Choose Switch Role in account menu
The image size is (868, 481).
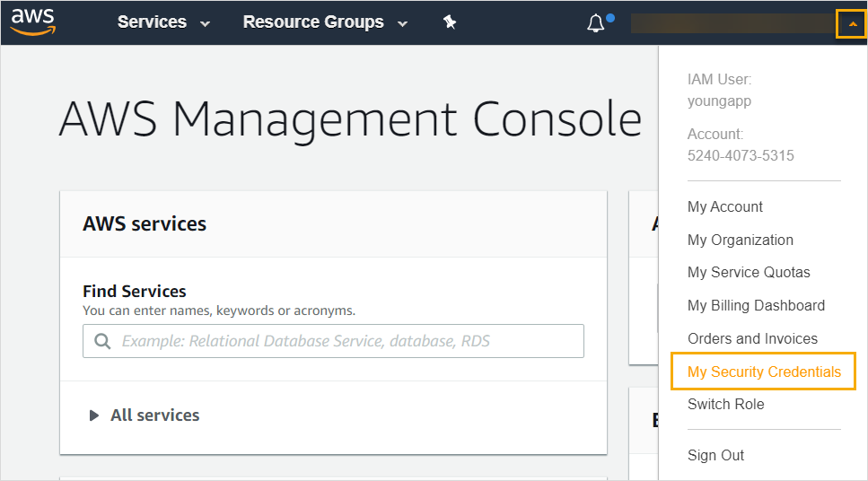pos(726,404)
